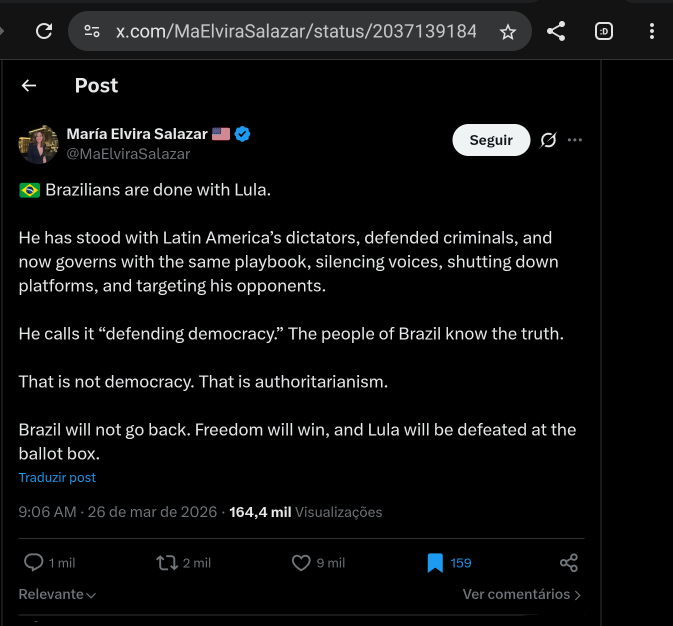The image size is (673, 626).
Task: Reload the page with the refresh icon
Action: [44, 32]
